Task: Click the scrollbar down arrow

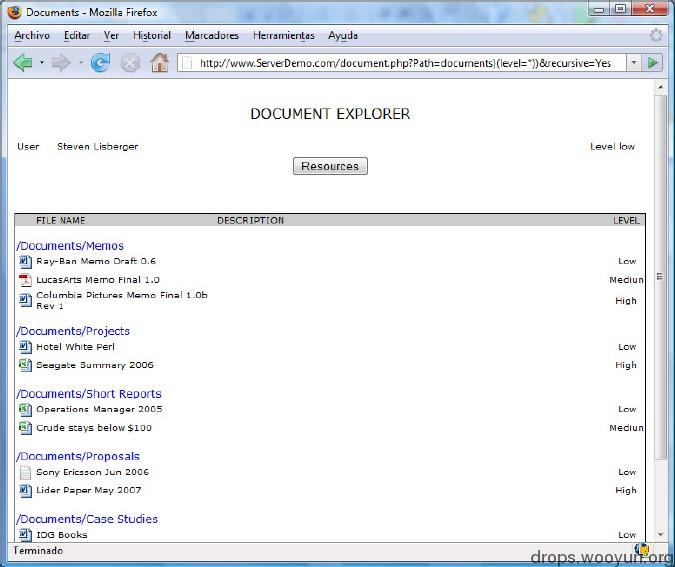Action: 660,535
